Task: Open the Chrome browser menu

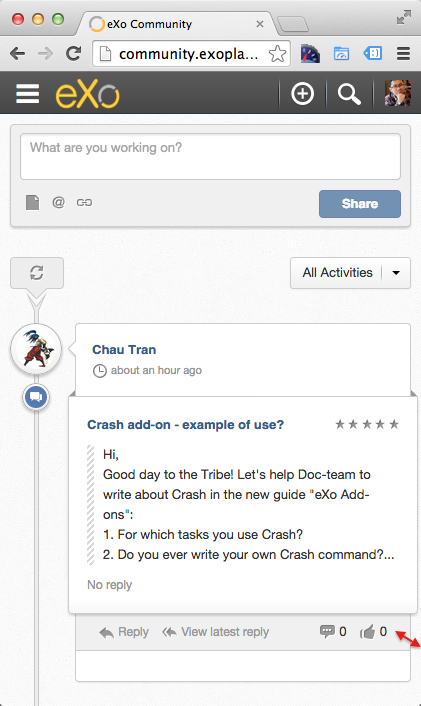Action: (403, 54)
